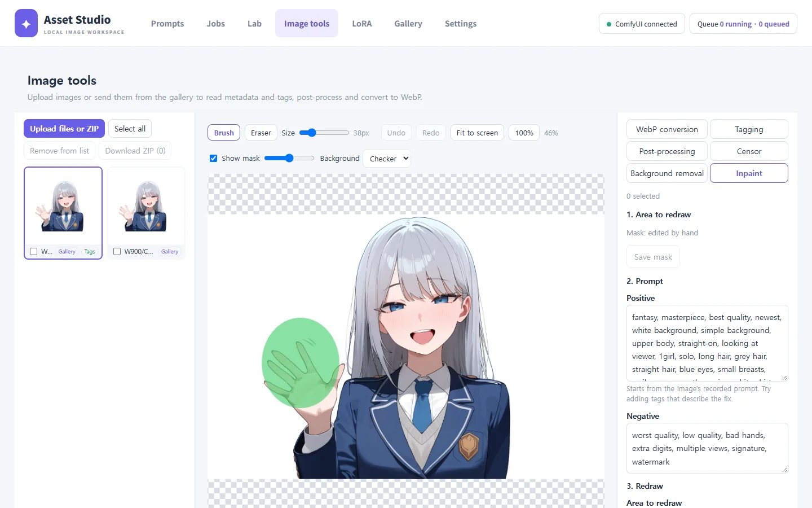Adjust the brush Size slider
Screen dimensions: 812x508
tap(324, 133)
